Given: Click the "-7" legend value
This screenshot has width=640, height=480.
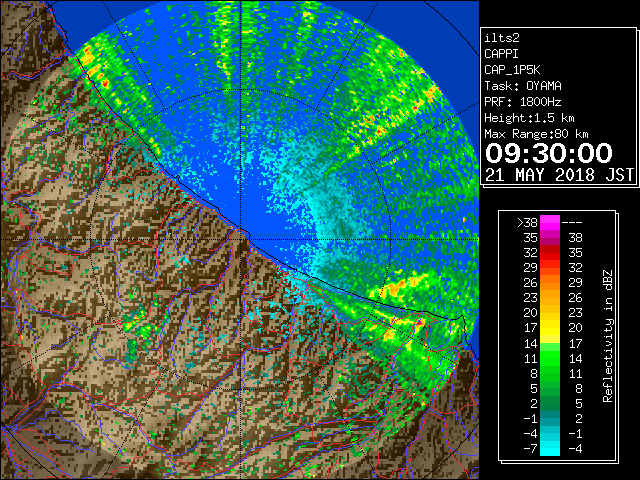Looking at the screenshot, I should 530,449.
